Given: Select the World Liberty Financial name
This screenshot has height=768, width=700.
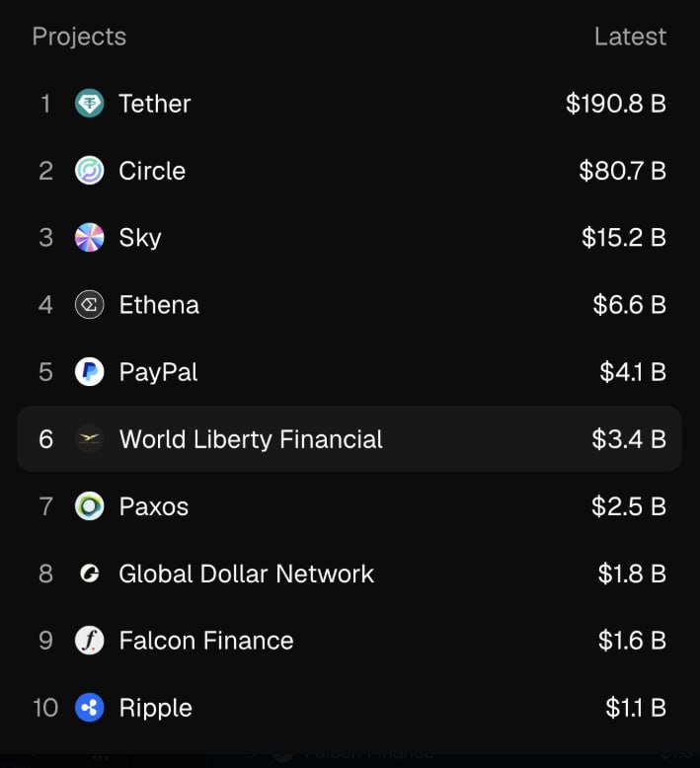Looking at the screenshot, I should (251, 439).
